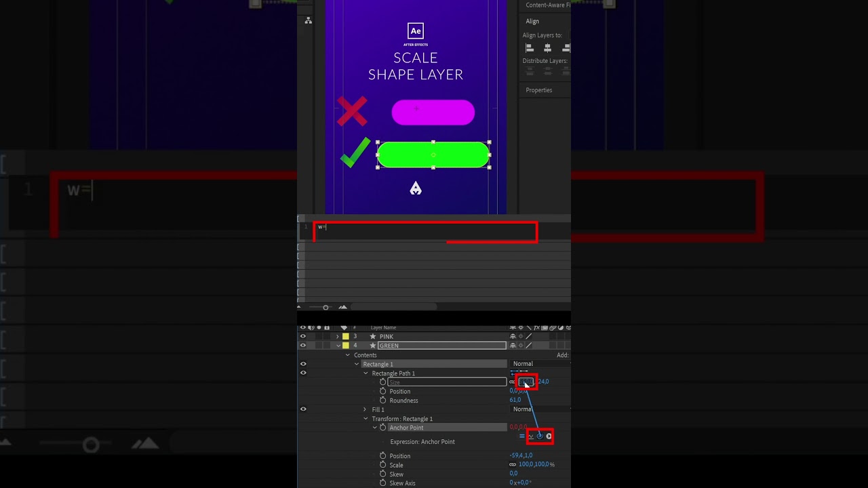
Task: Click the Skew Axis value 0x+0,0
Action: [520, 483]
